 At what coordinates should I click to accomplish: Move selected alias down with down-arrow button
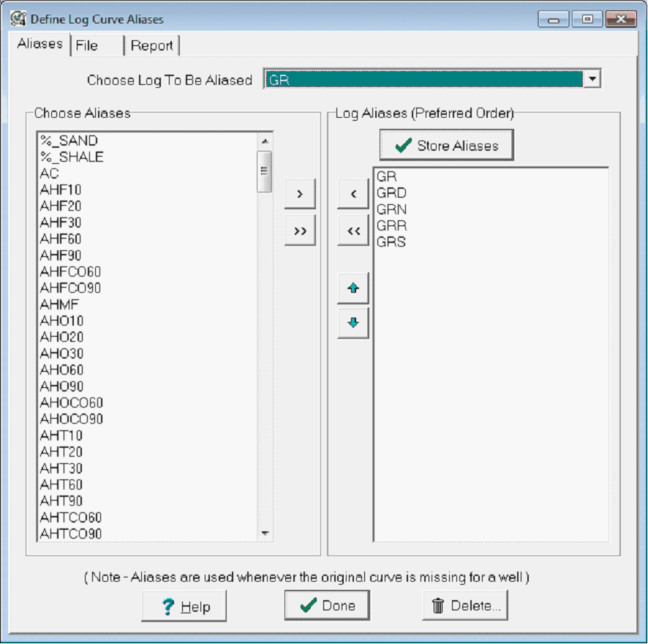[353, 323]
